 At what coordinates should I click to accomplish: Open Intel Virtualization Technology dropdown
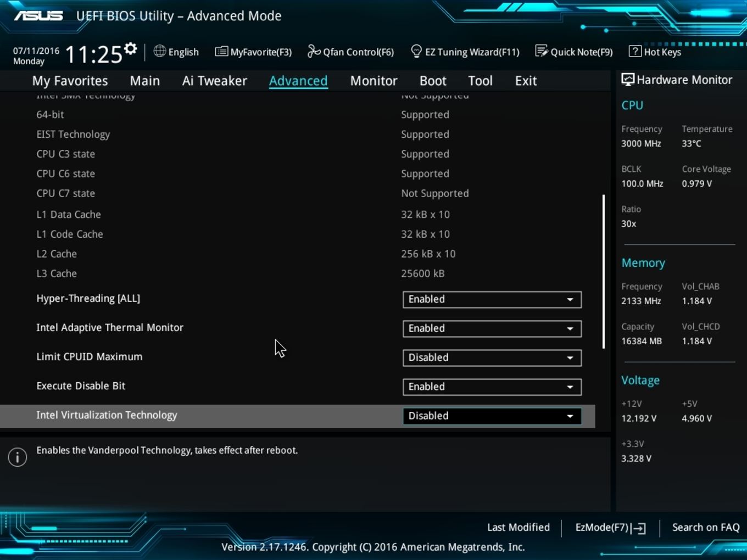click(x=492, y=416)
